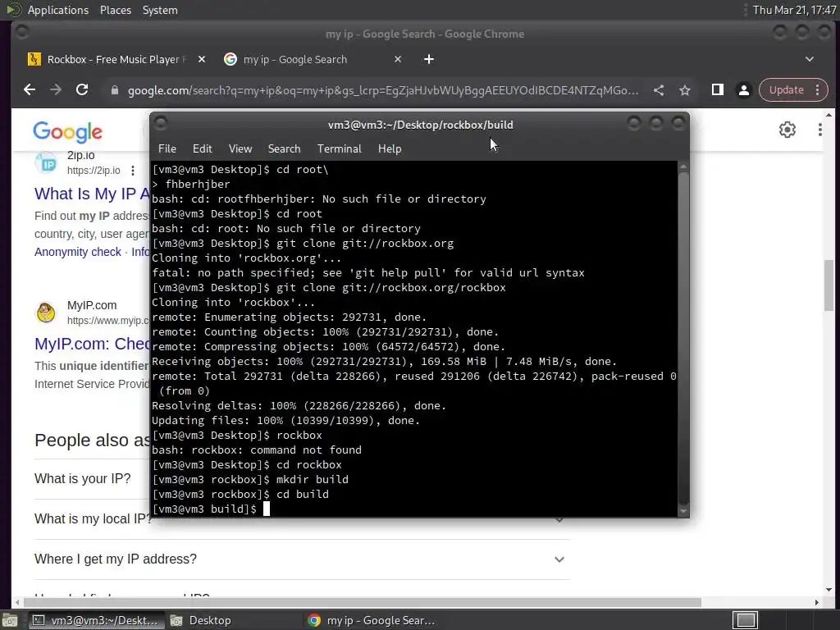This screenshot has width=840, height=630.
Task: Open the terminal Edit menu
Action: 202,149
